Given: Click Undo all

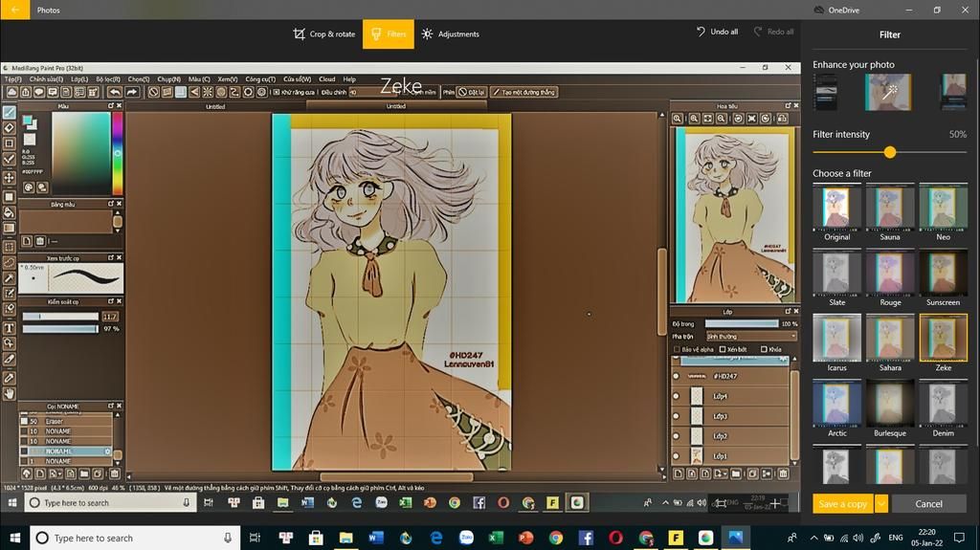Looking at the screenshot, I should [717, 32].
